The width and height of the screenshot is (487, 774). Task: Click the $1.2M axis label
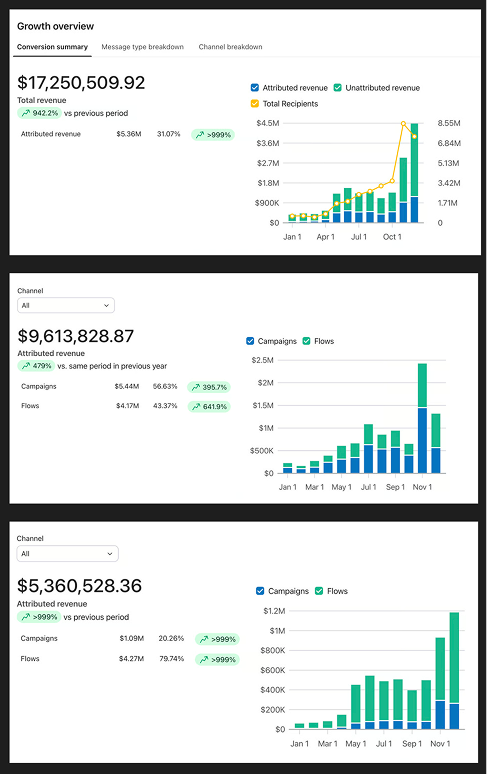click(274, 611)
